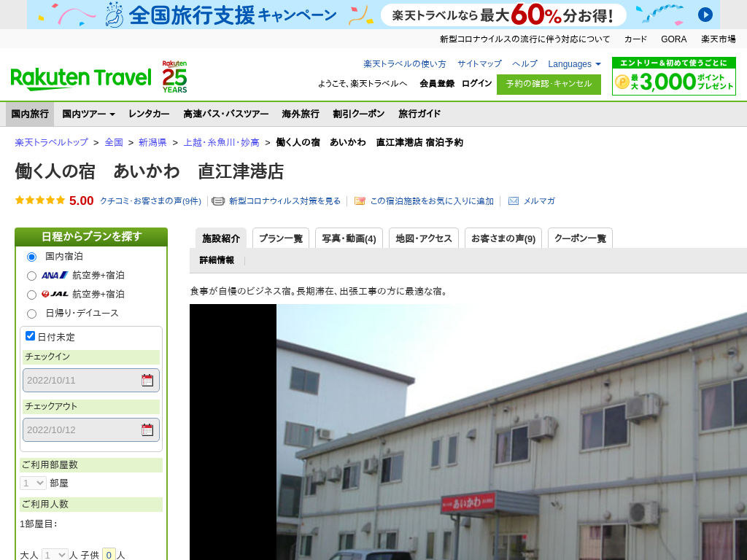The height and width of the screenshot is (560, 747).
Task: Open the 割引クーポン navigation item
Action: (x=359, y=114)
